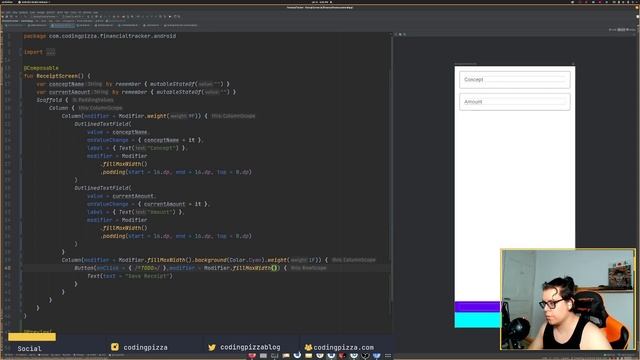Viewport: 640px width, 360px height.
Task: Click line number 40 in the gutter
Action: tap(8, 268)
